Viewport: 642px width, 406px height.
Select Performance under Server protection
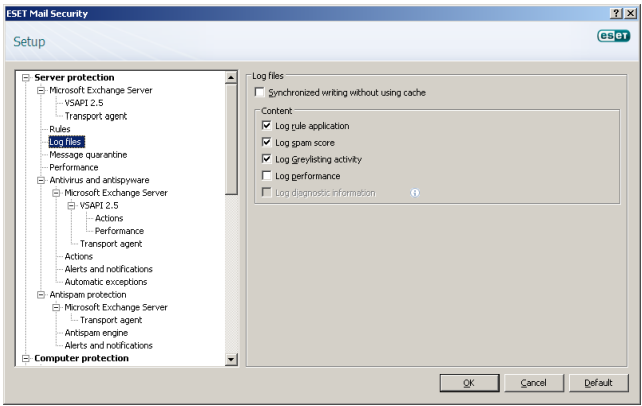pyautogui.click(x=74, y=167)
